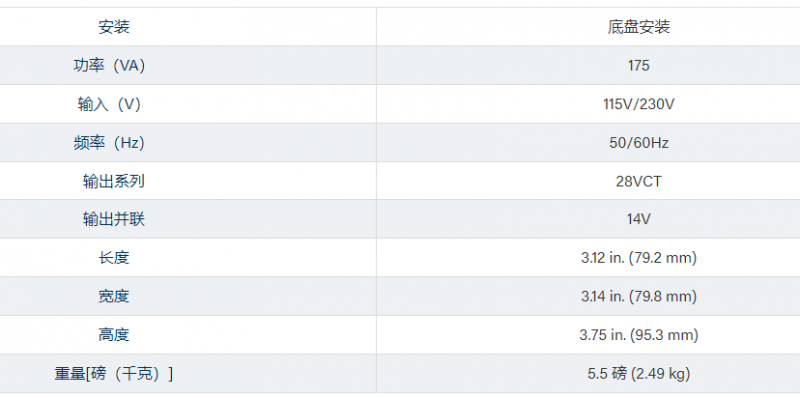Select the 28VCT output value
The image size is (800, 398).
[638, 181]
